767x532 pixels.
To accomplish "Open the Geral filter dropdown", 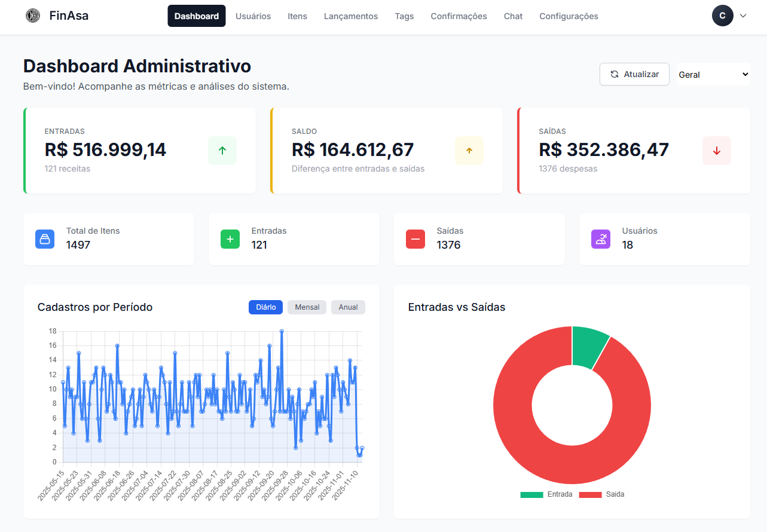I will 713,75.
